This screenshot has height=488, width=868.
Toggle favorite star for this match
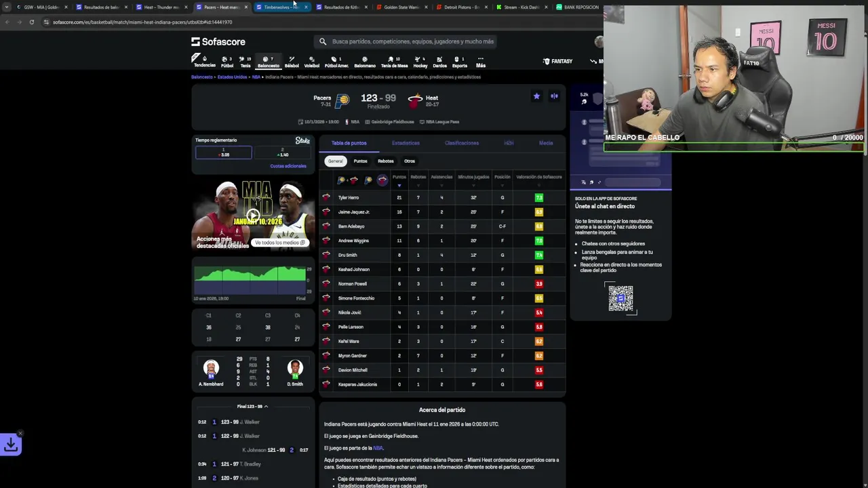[x=536, y=96]
